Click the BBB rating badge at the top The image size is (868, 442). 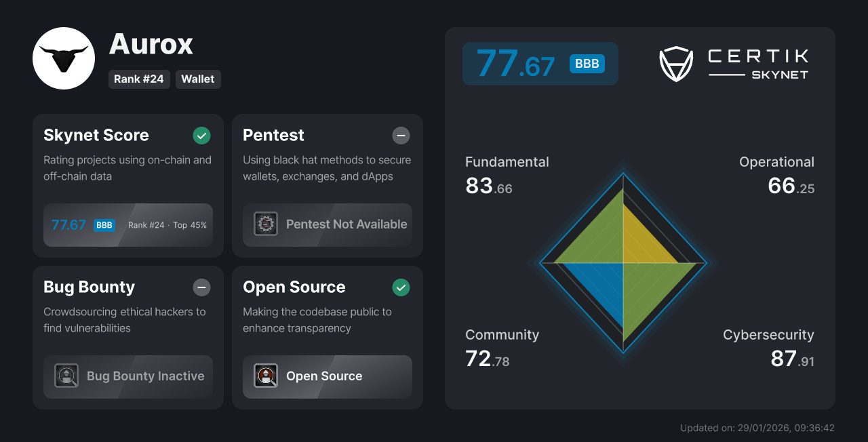[x=586, y=63]
